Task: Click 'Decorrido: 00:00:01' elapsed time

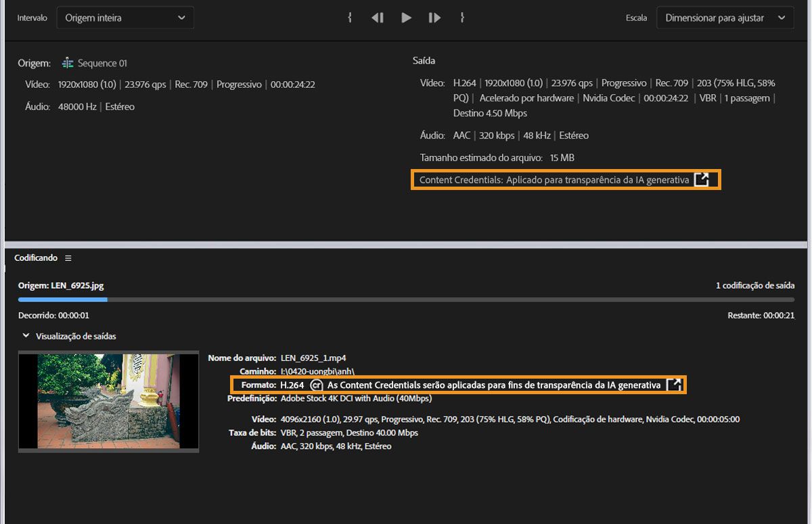Action: [53, 315]
